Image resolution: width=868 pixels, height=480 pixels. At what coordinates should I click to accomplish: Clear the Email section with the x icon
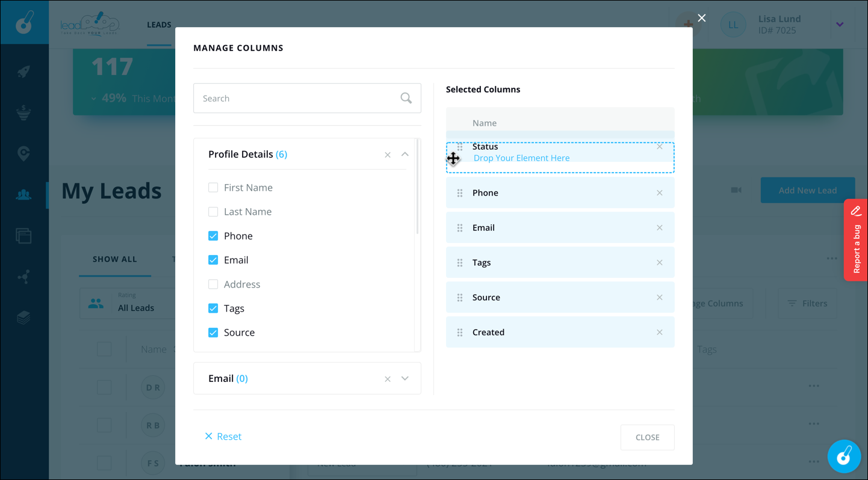click(x=388, y=379)
